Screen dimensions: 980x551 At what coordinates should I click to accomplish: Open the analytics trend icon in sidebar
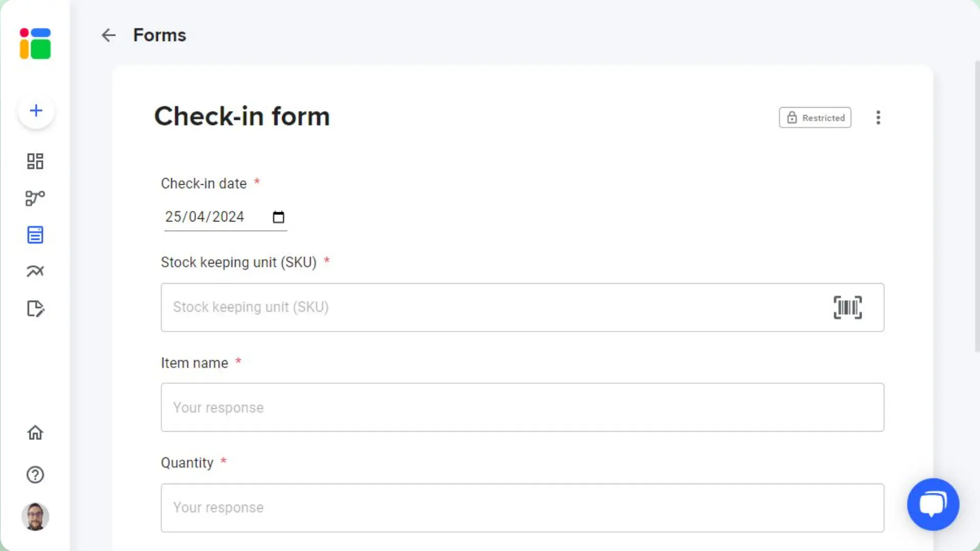[35, 271]
